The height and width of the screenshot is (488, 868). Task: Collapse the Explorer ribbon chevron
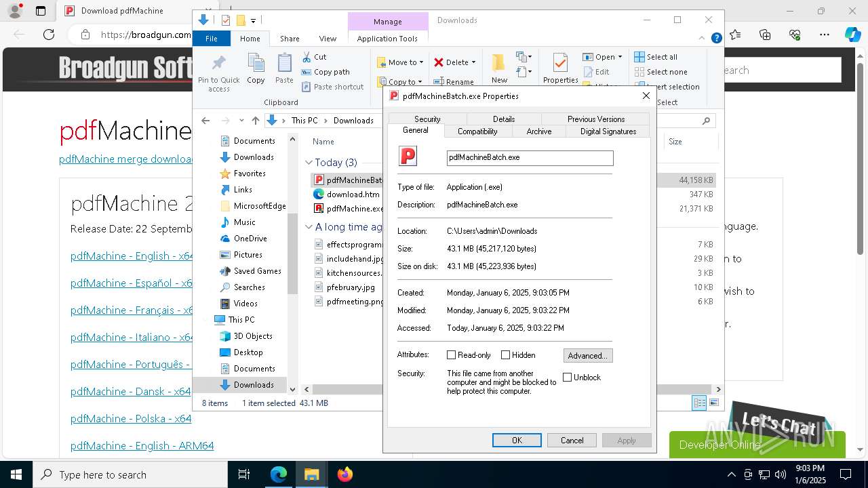[703, 39]
